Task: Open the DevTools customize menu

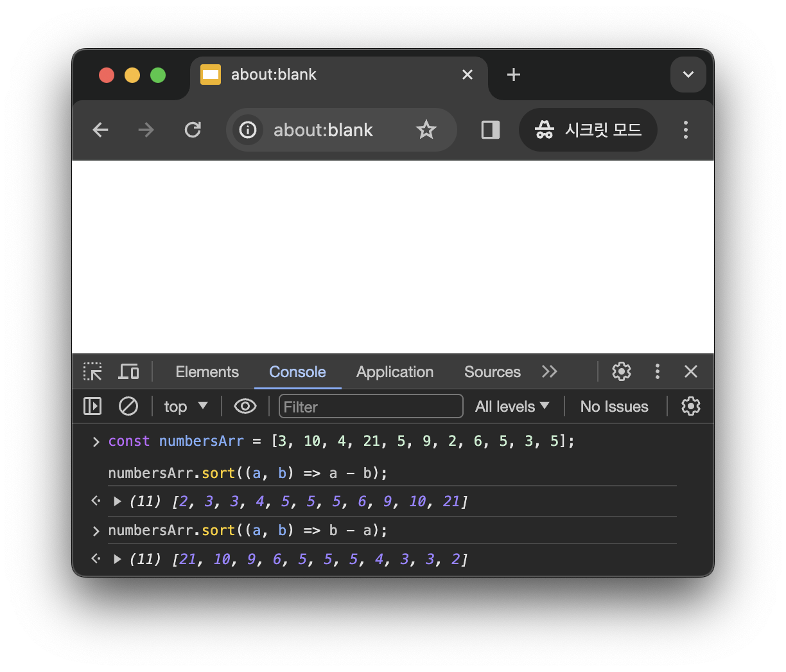Action: [657, 371]
